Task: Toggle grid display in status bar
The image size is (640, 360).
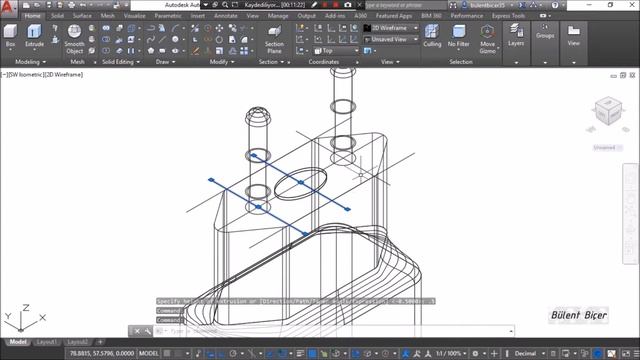Action: pyautogui.click(x=167, y=353)
